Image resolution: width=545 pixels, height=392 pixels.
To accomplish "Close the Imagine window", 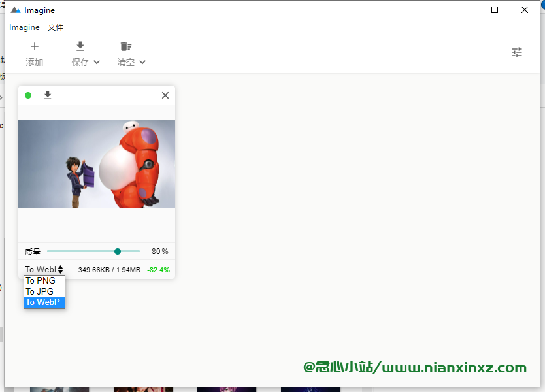I will pyautogui.click(x=525, y=10).
